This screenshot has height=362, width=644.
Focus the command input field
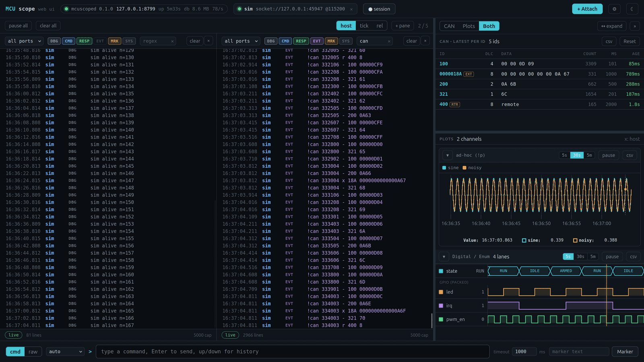point(293,352)
